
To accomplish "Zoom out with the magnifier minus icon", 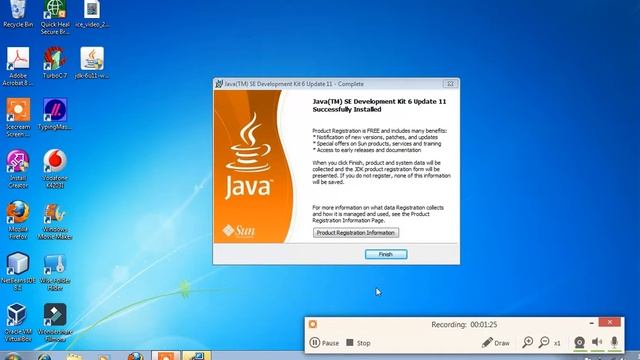I will click(x=544, y=342).
